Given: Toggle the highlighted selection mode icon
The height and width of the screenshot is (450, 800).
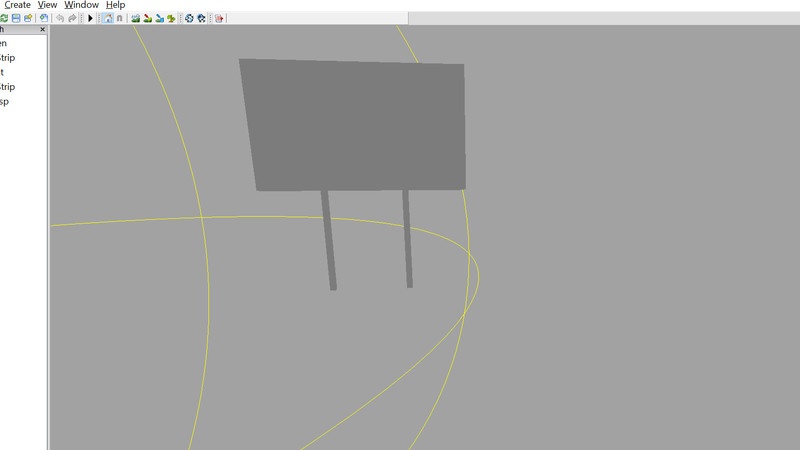Looking at the screenshot, I should point(107,18).
